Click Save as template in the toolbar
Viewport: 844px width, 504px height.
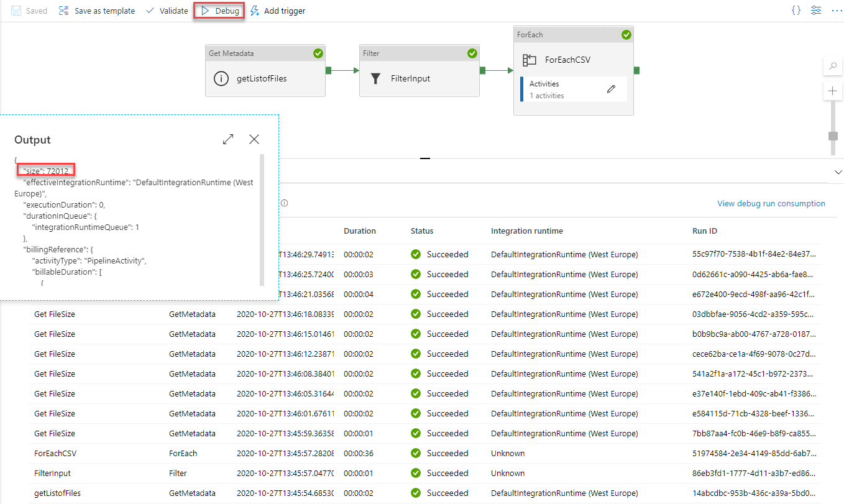[96, 11]
